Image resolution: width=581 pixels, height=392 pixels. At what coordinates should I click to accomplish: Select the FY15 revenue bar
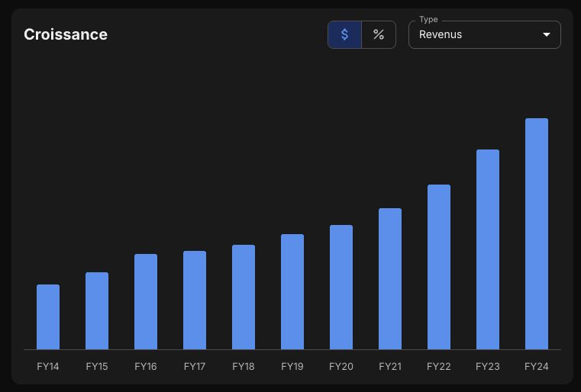click(97, 311)
